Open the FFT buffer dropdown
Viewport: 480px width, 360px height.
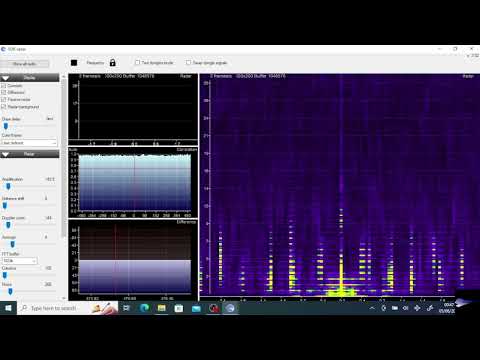(x=20, y=261)
